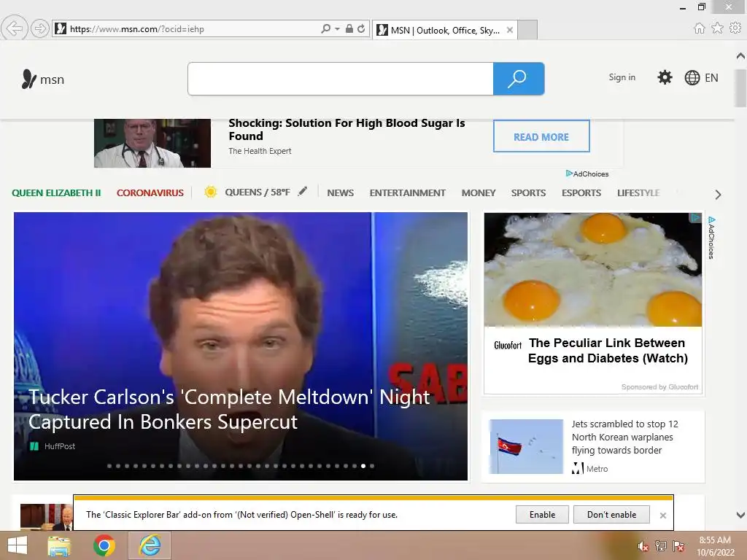Open the NEWS section

point(340,192)
